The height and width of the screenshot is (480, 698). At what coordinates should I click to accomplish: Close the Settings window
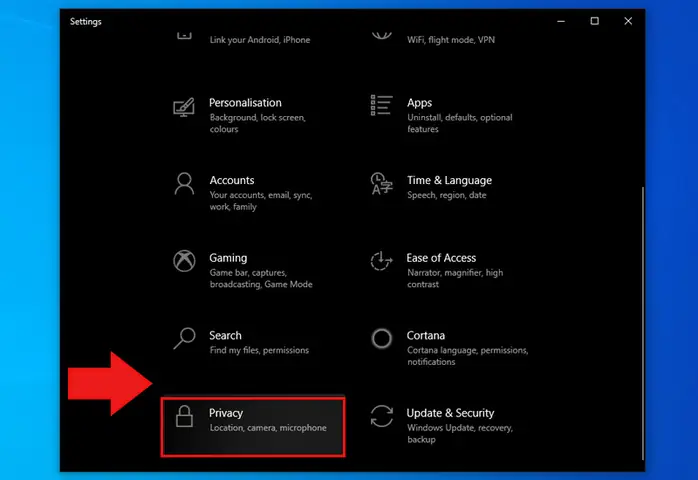[x=628, y=21]
